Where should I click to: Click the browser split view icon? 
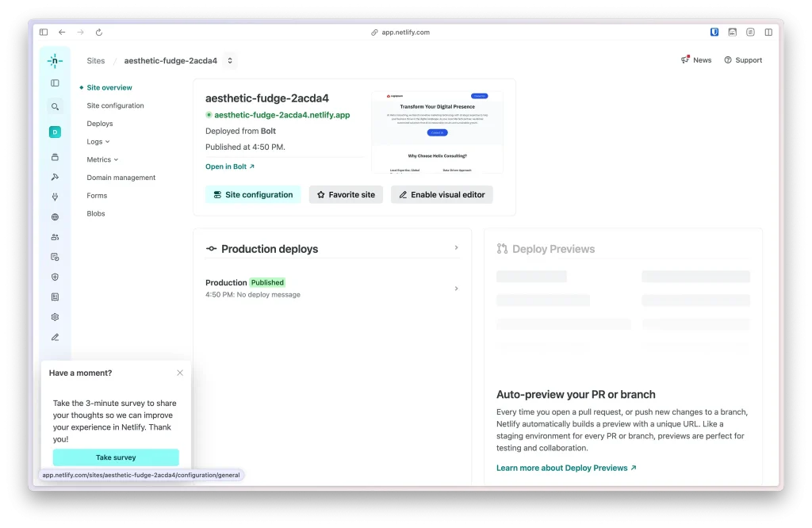click(x=768, y=32)
